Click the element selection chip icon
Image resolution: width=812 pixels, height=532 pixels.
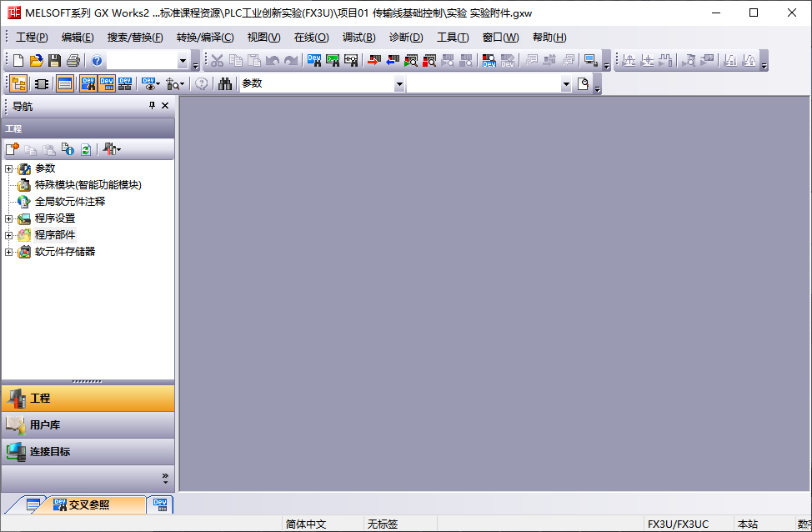click(42, 83)
